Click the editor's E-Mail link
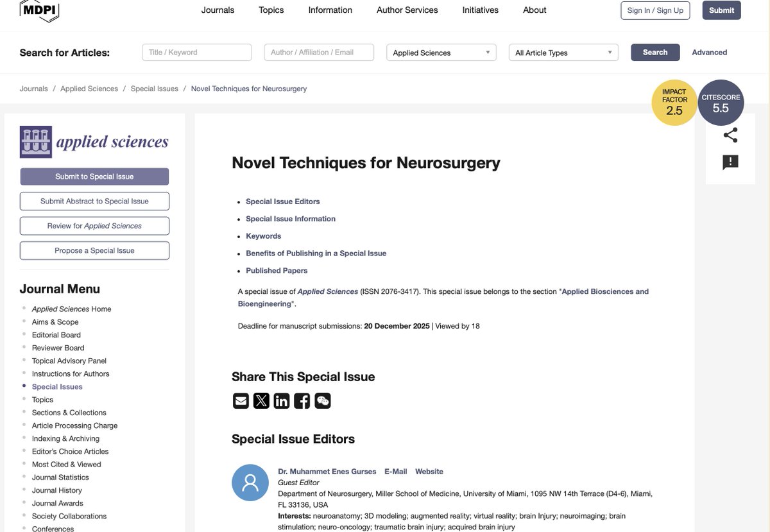Viewport: 770px width, 532px height. (396, 472)
